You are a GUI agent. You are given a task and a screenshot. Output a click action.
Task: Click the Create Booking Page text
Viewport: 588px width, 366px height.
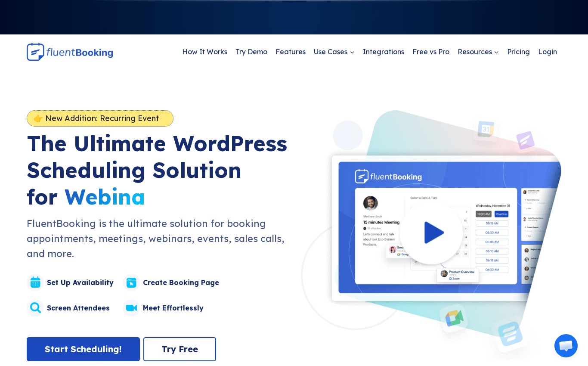click(181, 282)
